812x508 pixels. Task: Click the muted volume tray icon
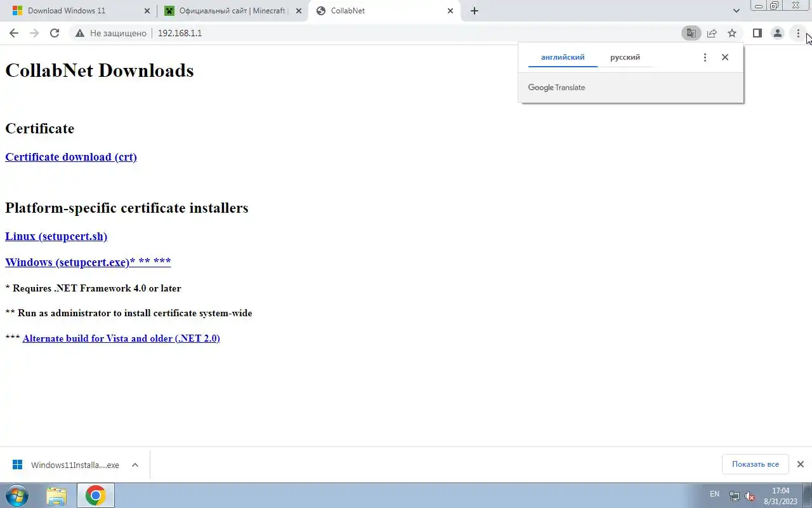point(750,496)
